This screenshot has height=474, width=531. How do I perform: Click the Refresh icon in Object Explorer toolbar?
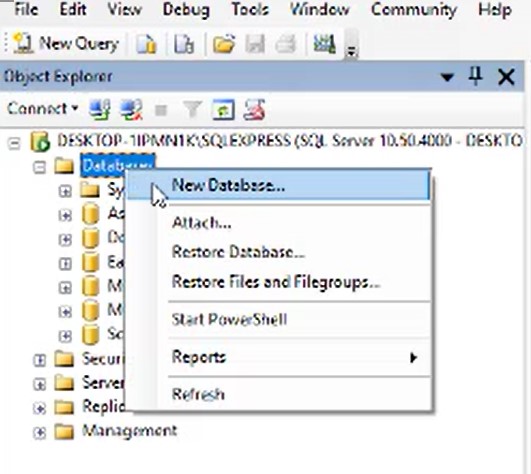pyautogui.click(x=223, y=109)
